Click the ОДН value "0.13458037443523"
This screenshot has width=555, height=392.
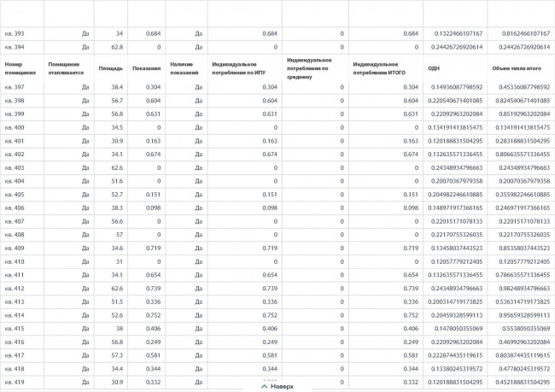tap(457, 249)
